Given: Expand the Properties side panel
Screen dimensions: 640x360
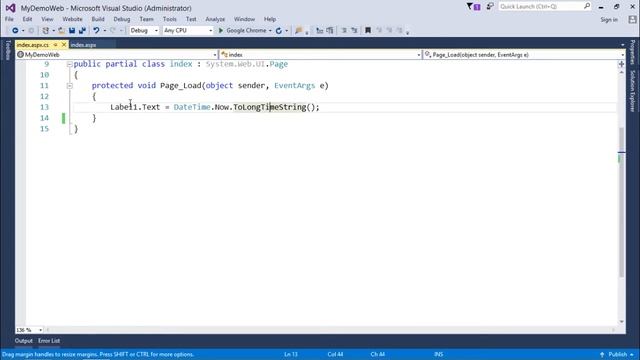Looking at the screenshot, I should (633, 52).
